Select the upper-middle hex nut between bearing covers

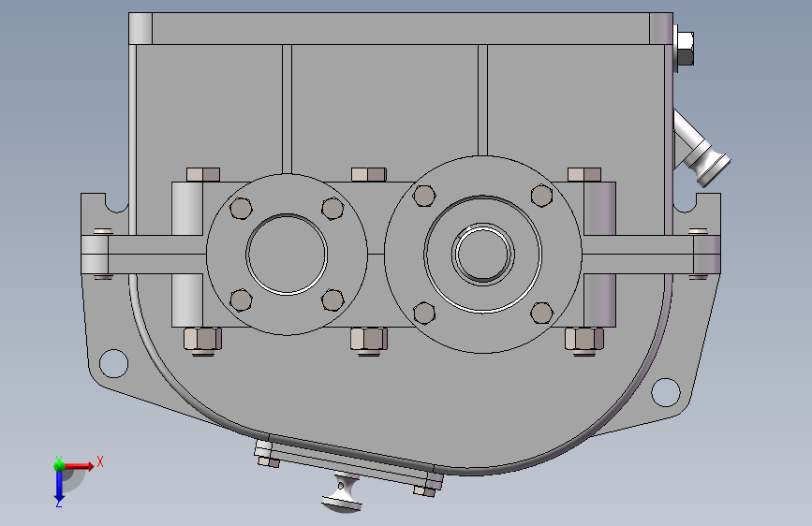click(369, 174)
